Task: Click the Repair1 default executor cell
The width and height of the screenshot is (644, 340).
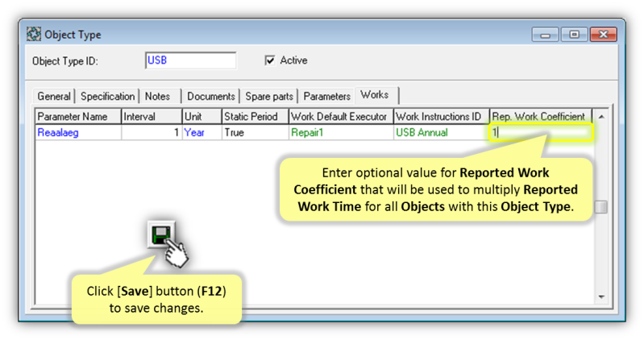Action: 339,132
